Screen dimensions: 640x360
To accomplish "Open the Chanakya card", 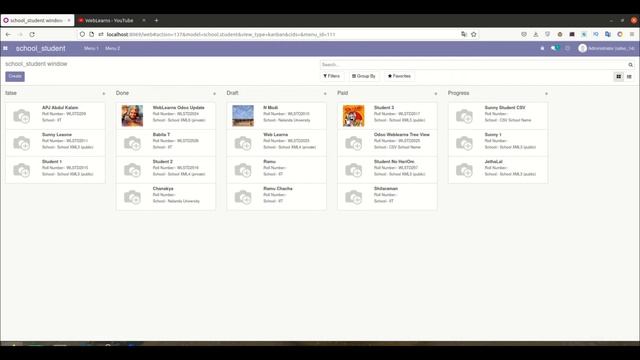I will tap(166, 197).
